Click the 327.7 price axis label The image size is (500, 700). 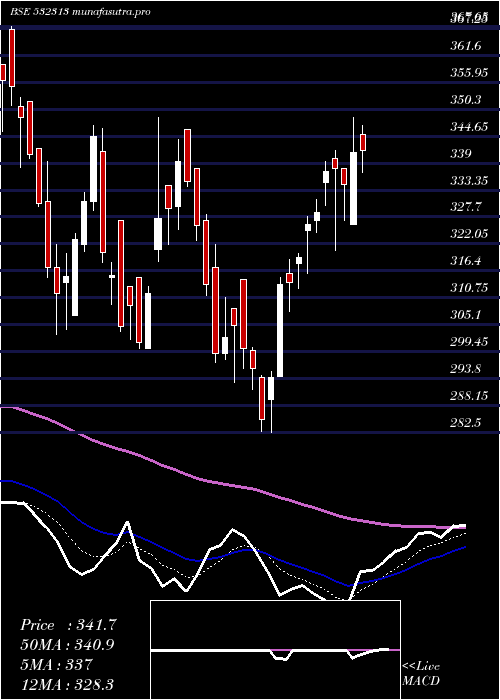[466, 207]
